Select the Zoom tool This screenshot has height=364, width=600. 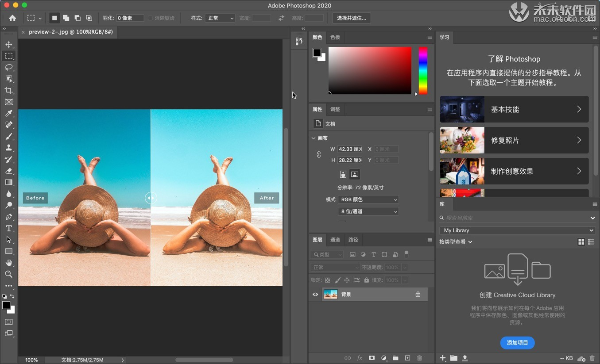9,274
